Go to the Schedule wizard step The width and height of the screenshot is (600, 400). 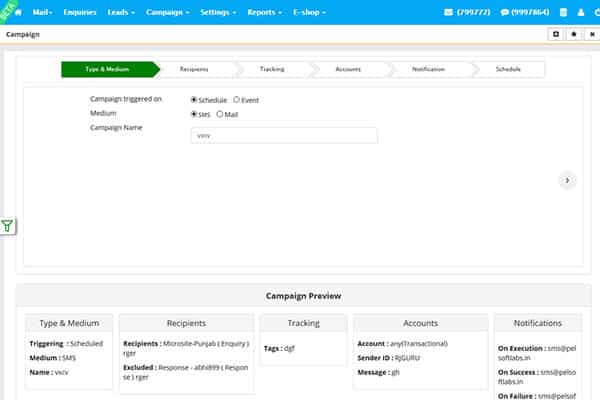click(x=506, y=69)
